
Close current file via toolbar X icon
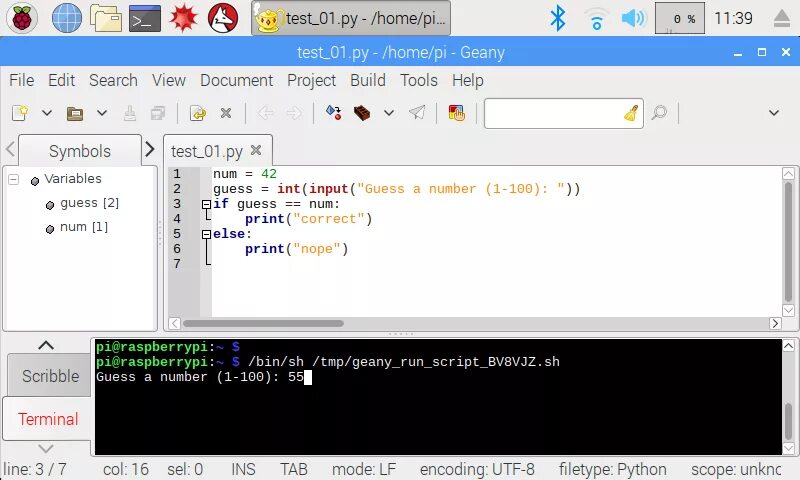pyautogui.click(x=226, y=113)
